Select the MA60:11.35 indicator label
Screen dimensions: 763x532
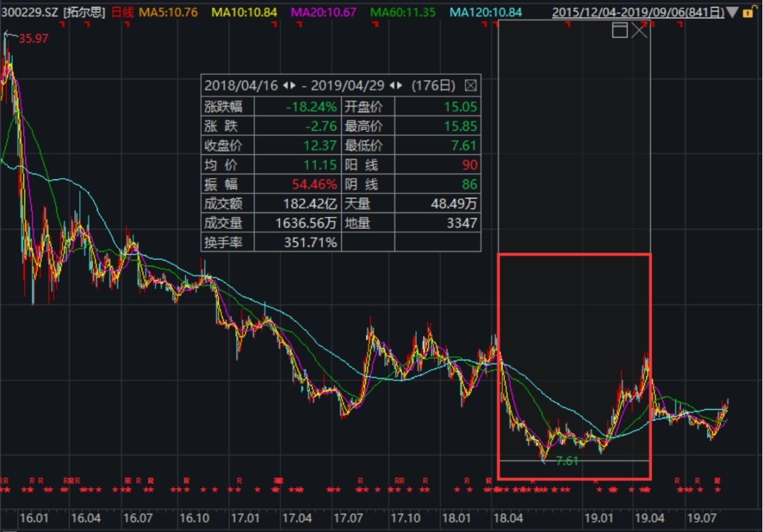(x=403, y=12)
